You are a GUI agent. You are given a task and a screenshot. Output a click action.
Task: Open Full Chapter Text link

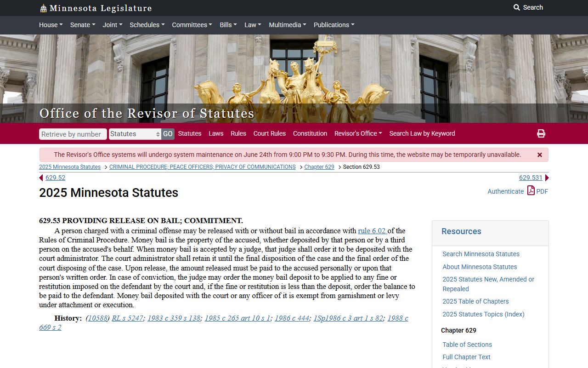pos(466,357)
